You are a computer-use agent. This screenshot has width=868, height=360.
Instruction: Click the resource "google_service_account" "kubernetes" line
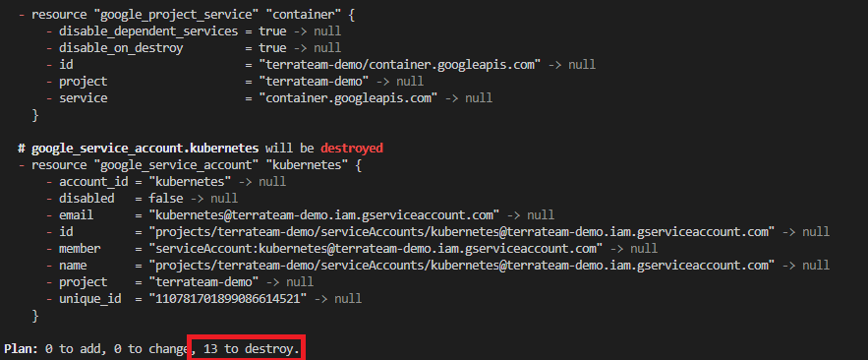191,165
